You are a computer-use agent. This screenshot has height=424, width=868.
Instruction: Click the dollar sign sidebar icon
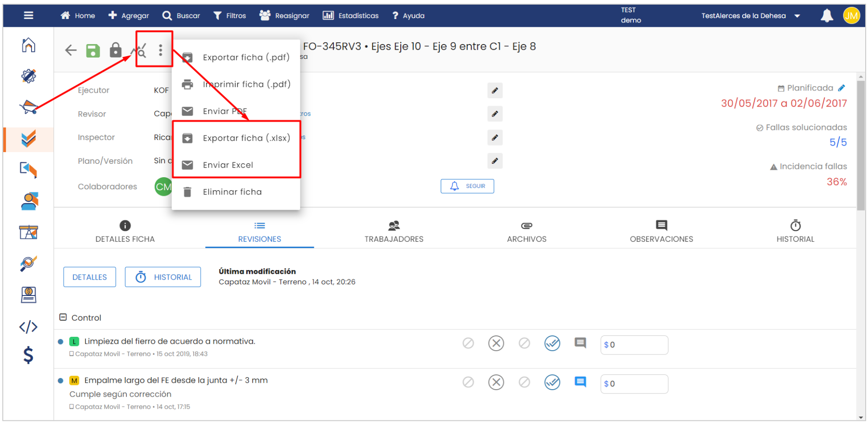(28, 355)
